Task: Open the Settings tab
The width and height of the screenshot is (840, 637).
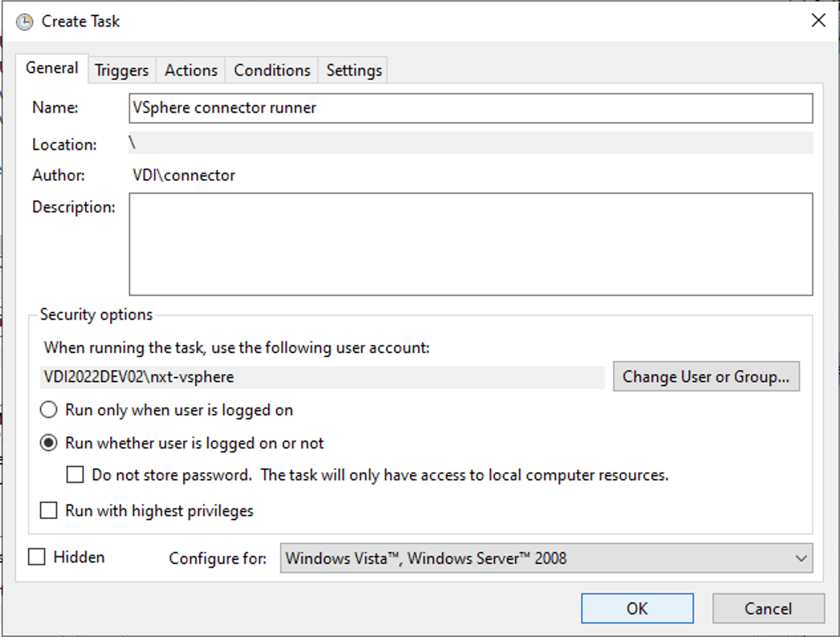Action: [x=354, y=70]
